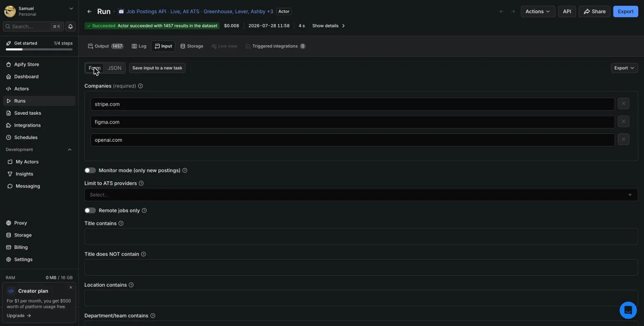
Task: Click the blue Export button
Action: 625,12
